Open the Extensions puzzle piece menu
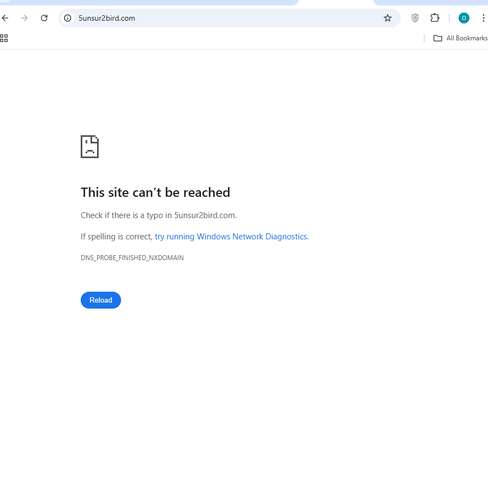Screen dimensions: 488x500 point(435,18)
